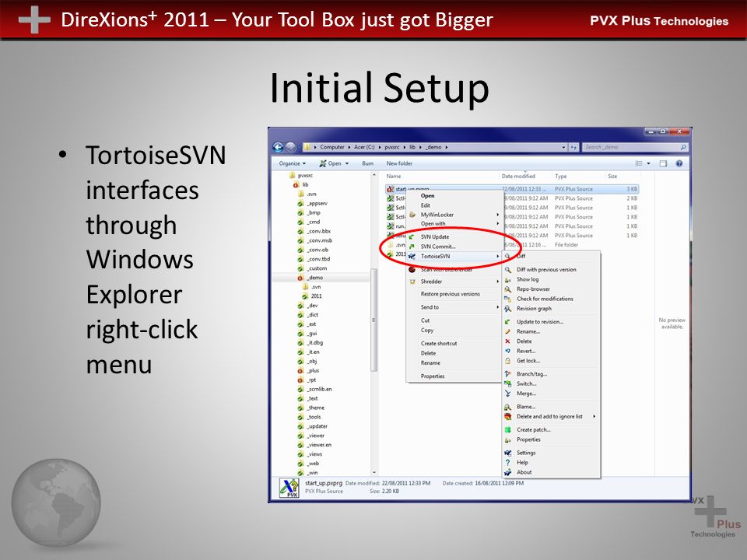Select the pvxsrc folder in tree
This screenshot has height=560, width=747.
pyautogui.click(x=305, y=175)
